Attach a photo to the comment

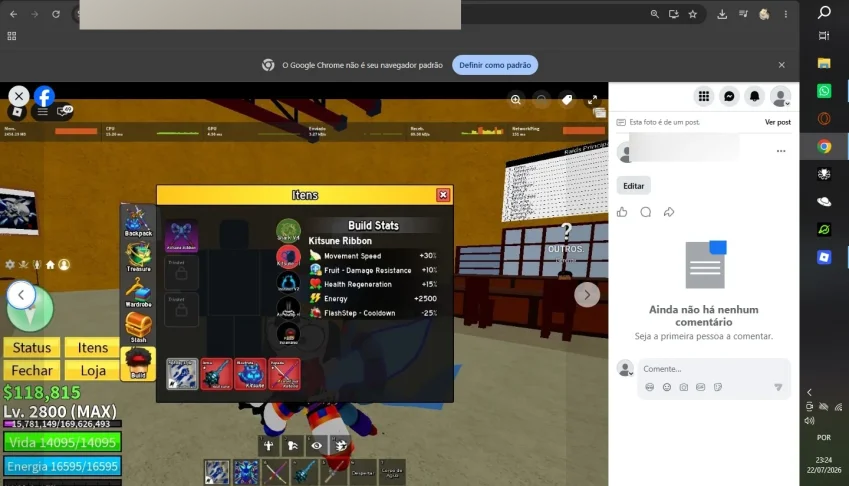coord(684,387)
